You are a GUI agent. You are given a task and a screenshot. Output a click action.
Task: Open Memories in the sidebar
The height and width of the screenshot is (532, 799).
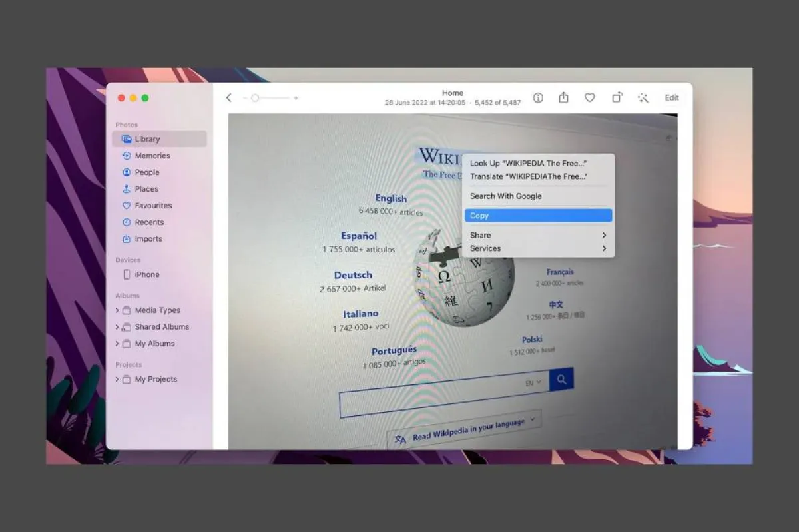[x=152, y=156]
